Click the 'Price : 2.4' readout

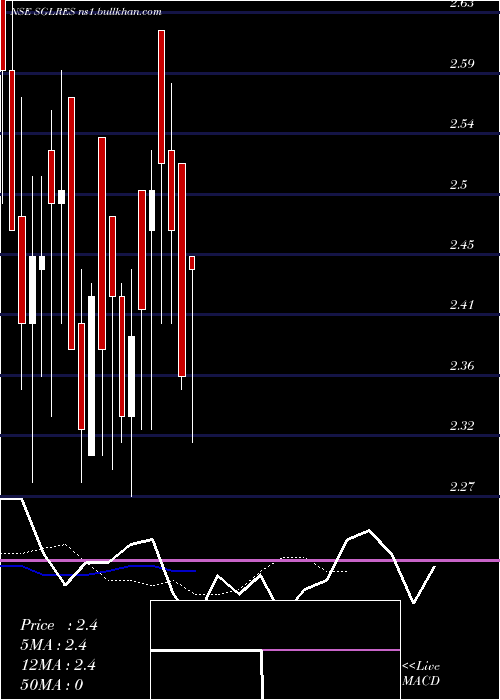pyautogui.click(x=59, y=625)
